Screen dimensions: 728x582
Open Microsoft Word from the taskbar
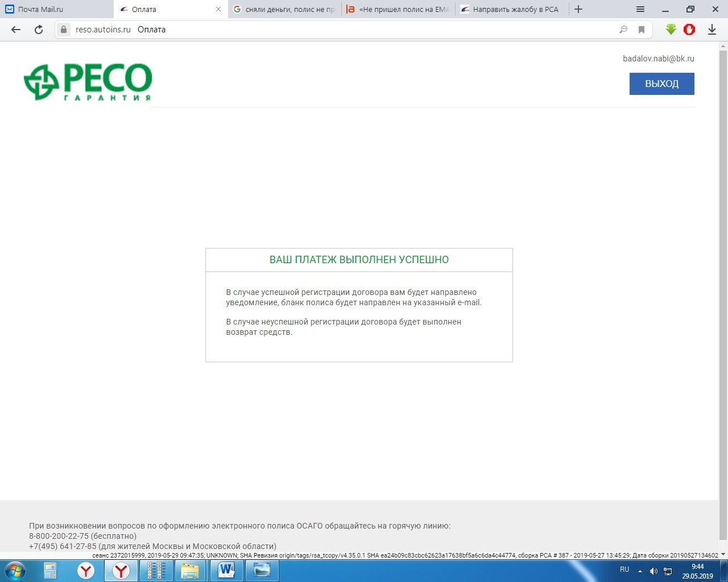[x=227, y=570]
